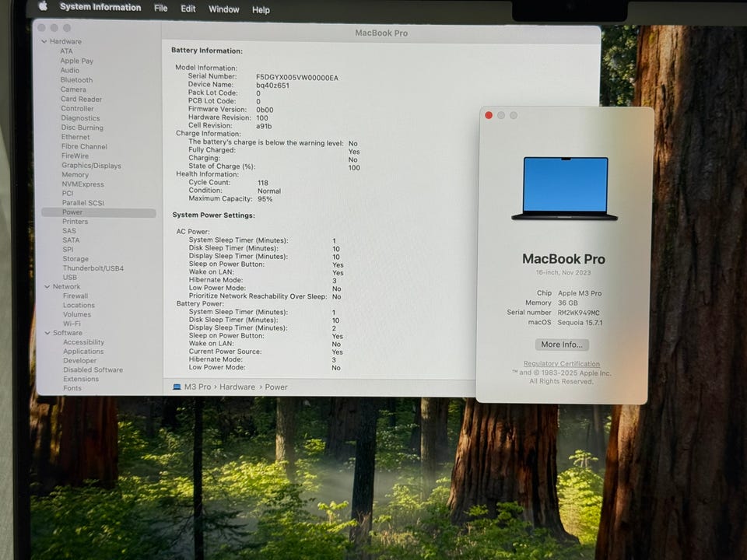Click the More Info... button

pyautogui.click(x=561, y=345)
